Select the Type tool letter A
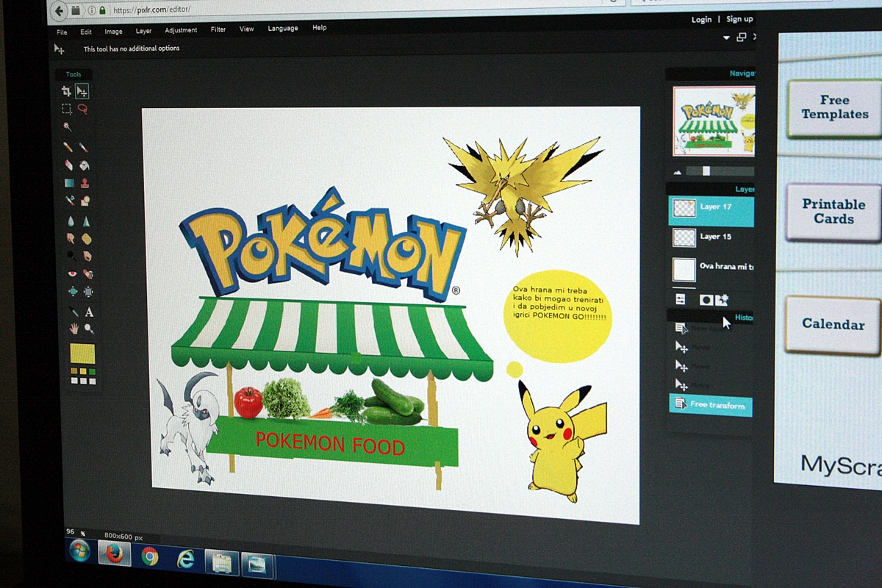Viewport: 882px width, 588px height. (x=89, y=312)
